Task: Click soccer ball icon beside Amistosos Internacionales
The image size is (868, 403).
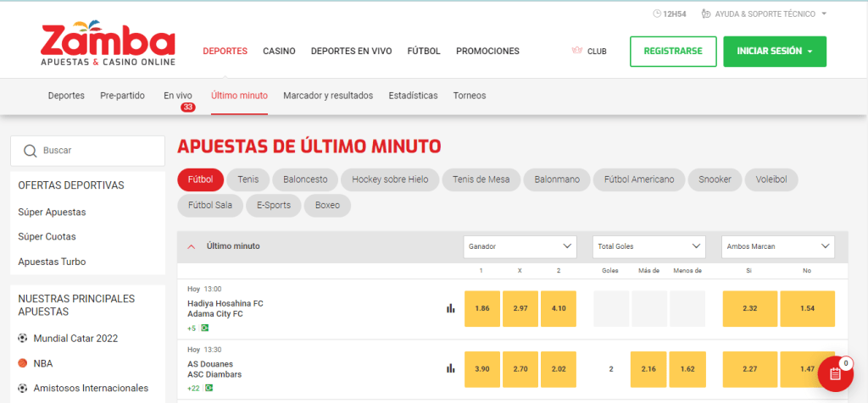Action: [23, 388]
